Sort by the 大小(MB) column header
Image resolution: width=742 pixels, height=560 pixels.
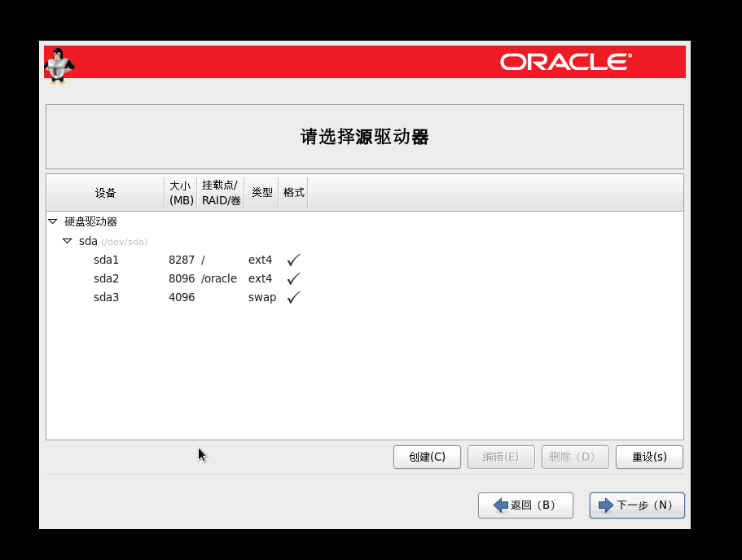[180, 193]
